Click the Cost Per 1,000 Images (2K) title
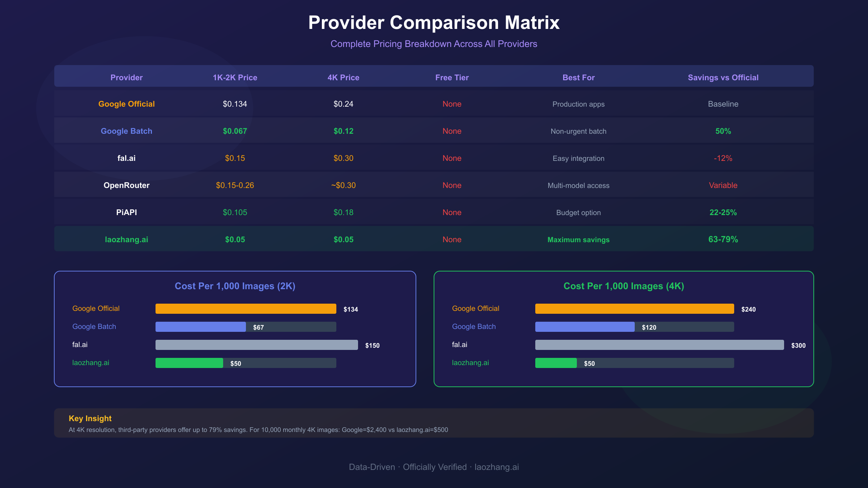Viewport: 868px width, 488px height. click(235, 286)
